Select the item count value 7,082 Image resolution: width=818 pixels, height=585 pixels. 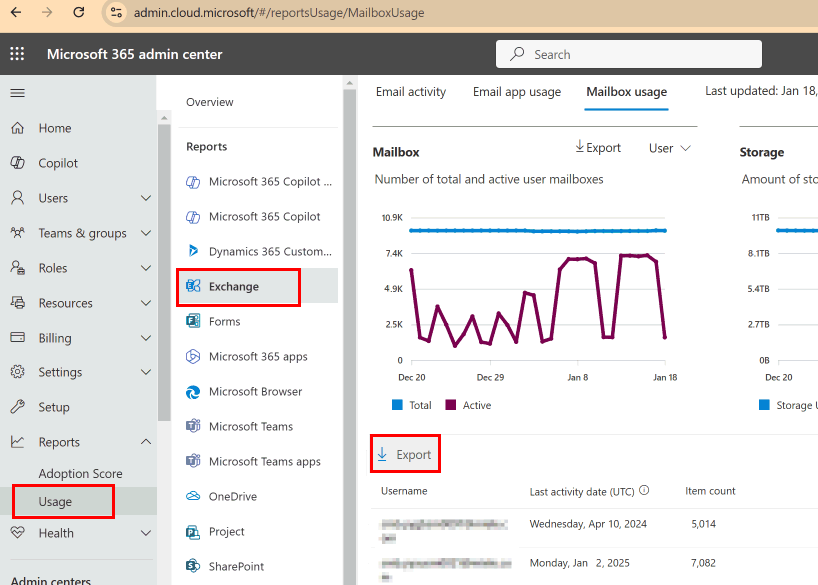[x=703, y=563]
